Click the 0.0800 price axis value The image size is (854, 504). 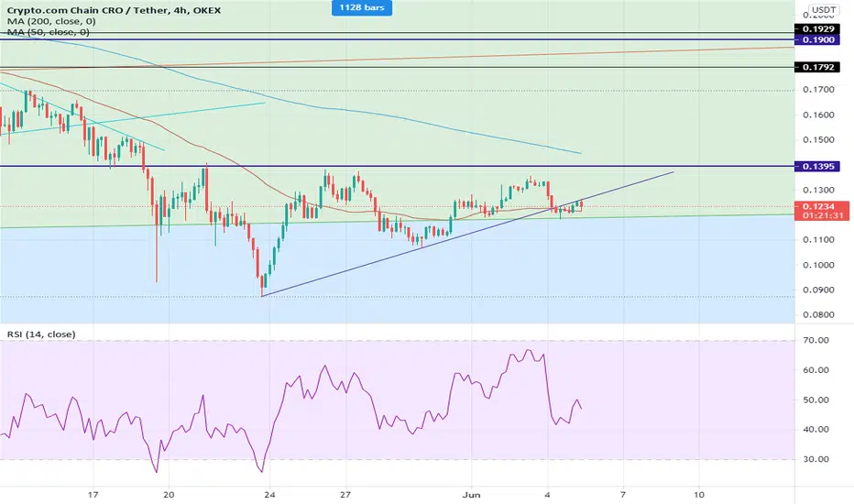818,315
